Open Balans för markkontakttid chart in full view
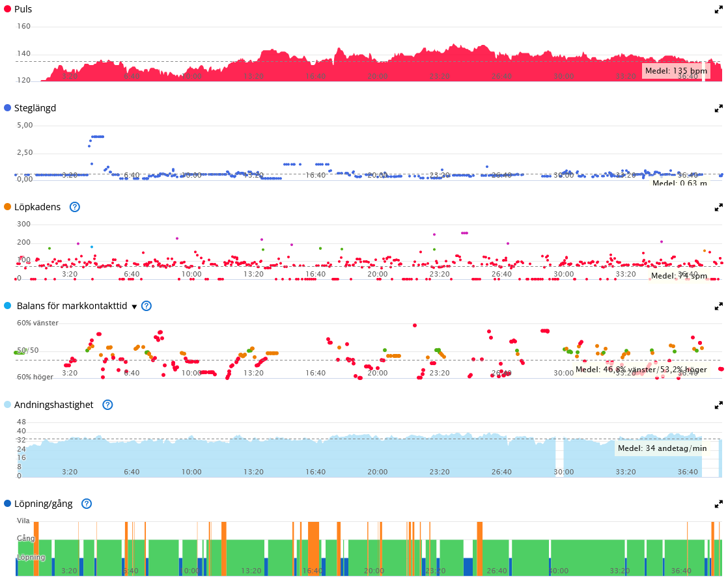 coord(718,306)
